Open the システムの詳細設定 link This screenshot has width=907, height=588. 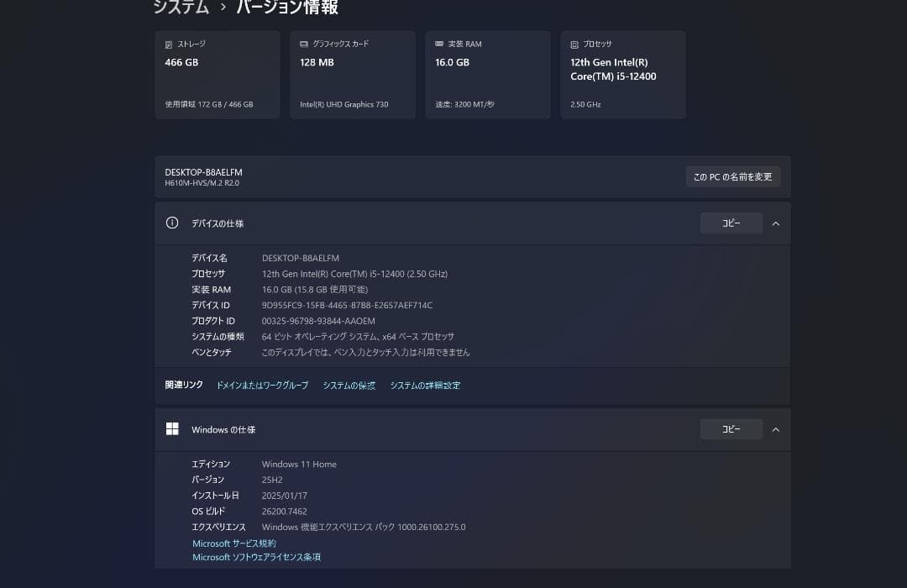click(425, 385)
